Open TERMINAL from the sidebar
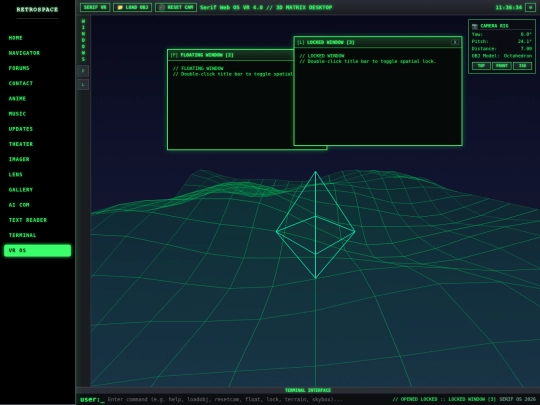540x405 pixels. point(37,235)
